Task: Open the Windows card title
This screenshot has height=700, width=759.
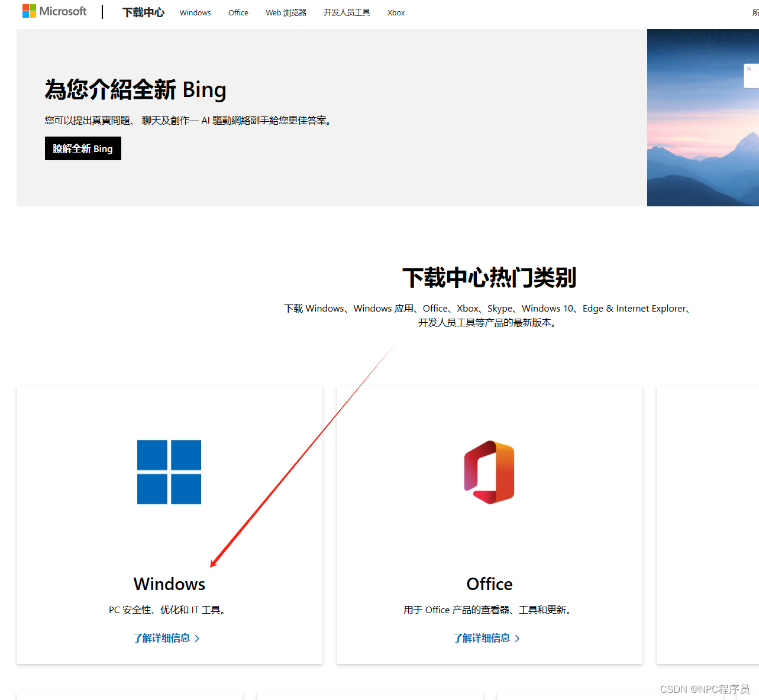Action: click(169, 584)
